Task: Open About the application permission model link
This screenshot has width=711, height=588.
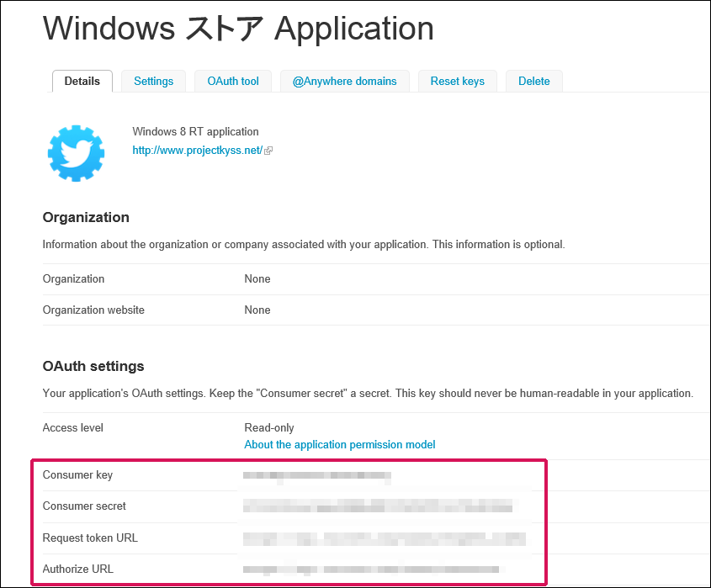Action: (x=340, y=444)
